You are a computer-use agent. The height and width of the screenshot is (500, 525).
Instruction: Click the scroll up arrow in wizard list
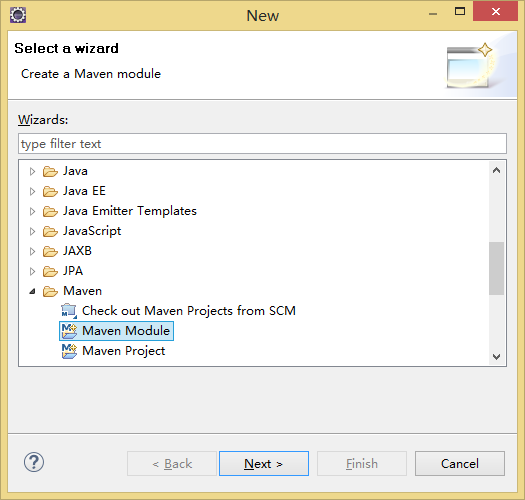497,170
